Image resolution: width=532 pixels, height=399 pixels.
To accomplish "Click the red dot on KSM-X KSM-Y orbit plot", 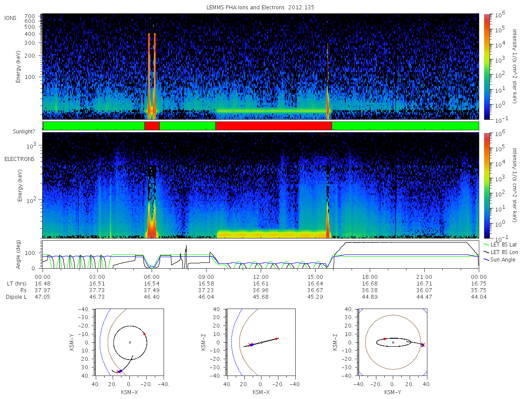I will pyautogui.click(x=144, y=334).
